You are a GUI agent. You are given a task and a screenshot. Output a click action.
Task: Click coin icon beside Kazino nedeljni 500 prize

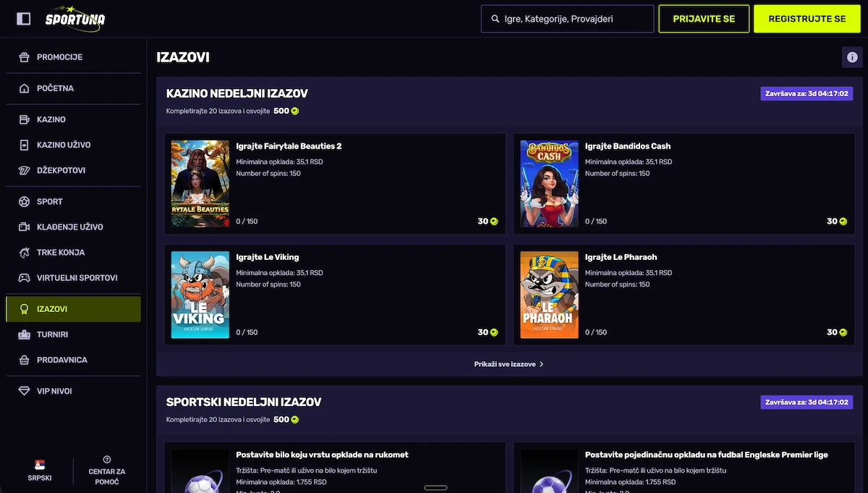click(x=295, y=111)
